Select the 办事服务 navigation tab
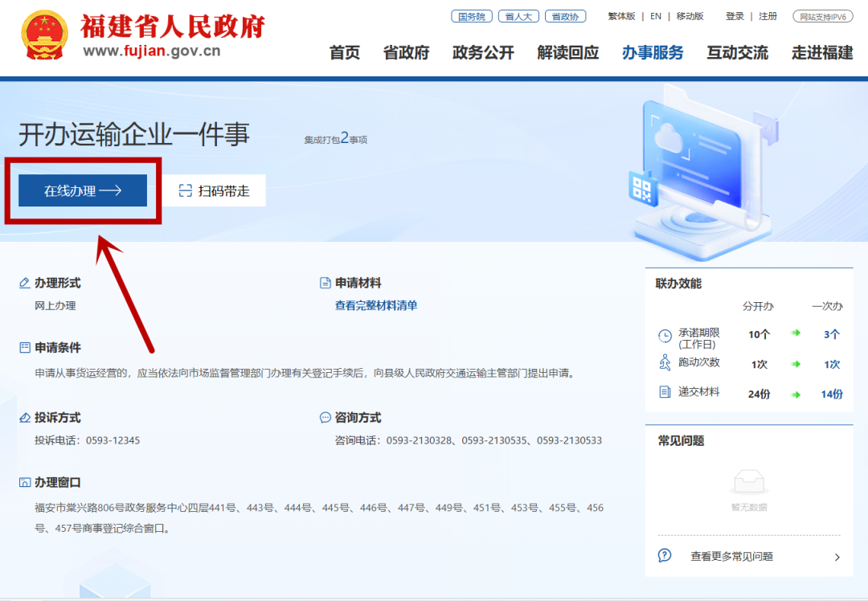The image size is (868, 601). (x=652, y=51)
